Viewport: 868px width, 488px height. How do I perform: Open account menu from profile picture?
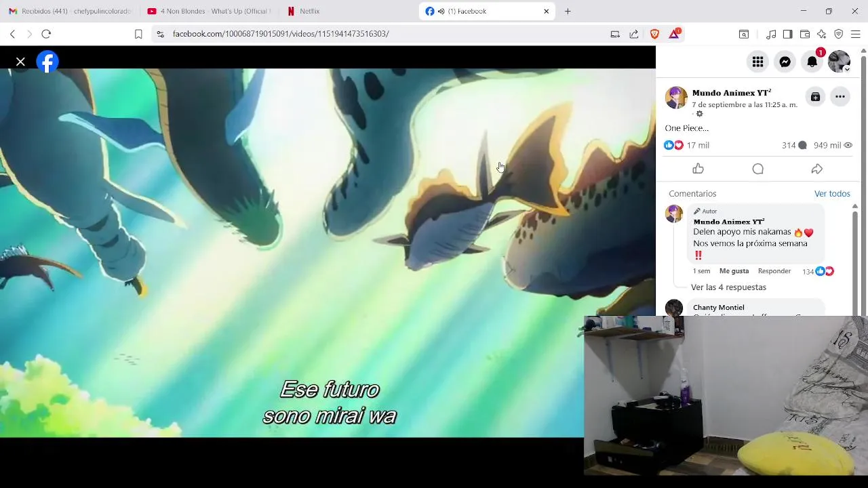[839, 62]
